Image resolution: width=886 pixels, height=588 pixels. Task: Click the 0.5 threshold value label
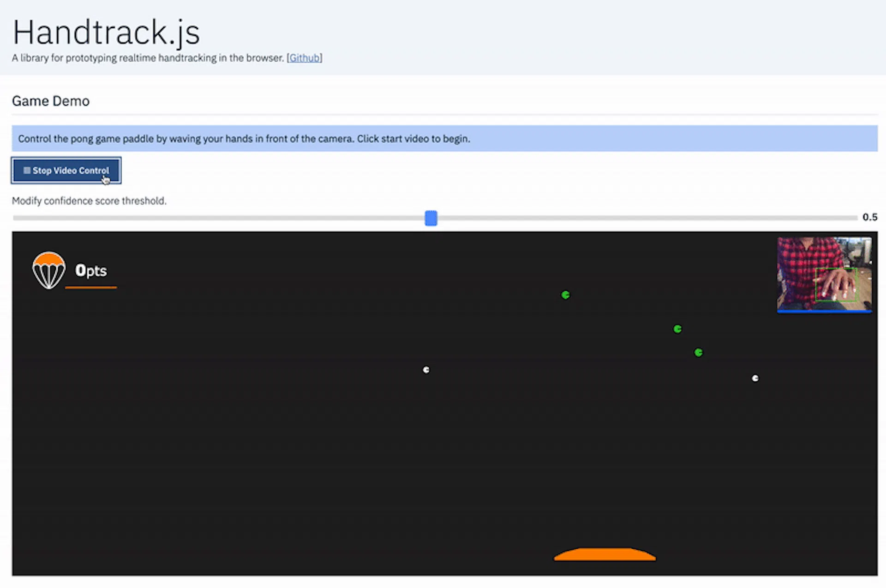point(870,217)
